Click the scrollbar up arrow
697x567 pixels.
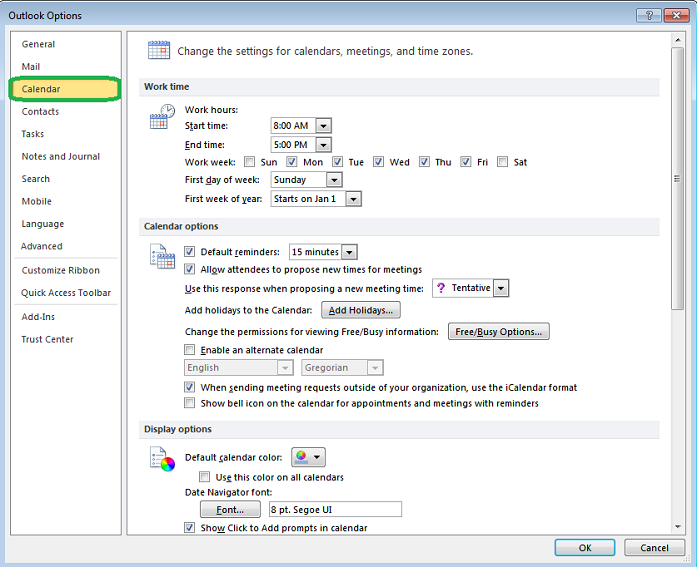677,40
